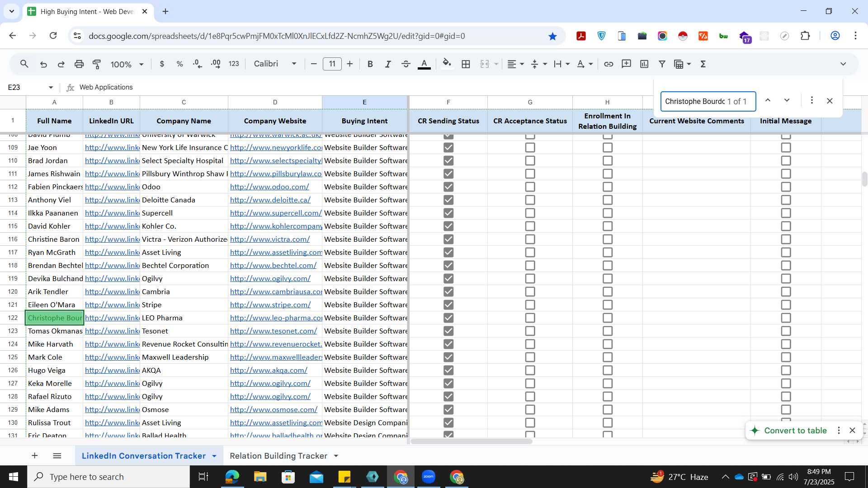Viewport: 868px width, 488px height.
Task: Open LinkedIn Conversation Tracker tab menu arrow
Action: click(x=214, y=456)
